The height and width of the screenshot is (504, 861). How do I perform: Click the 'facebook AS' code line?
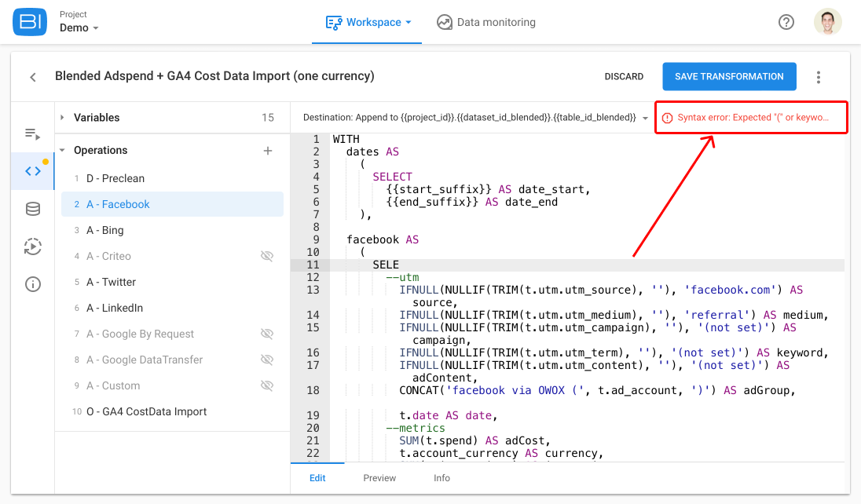coord(382,239)
